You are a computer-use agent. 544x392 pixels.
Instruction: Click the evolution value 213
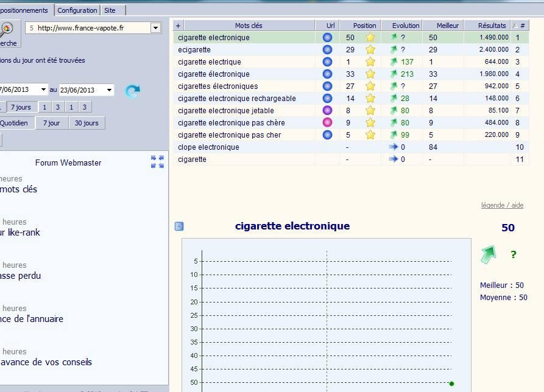(407, 74)
